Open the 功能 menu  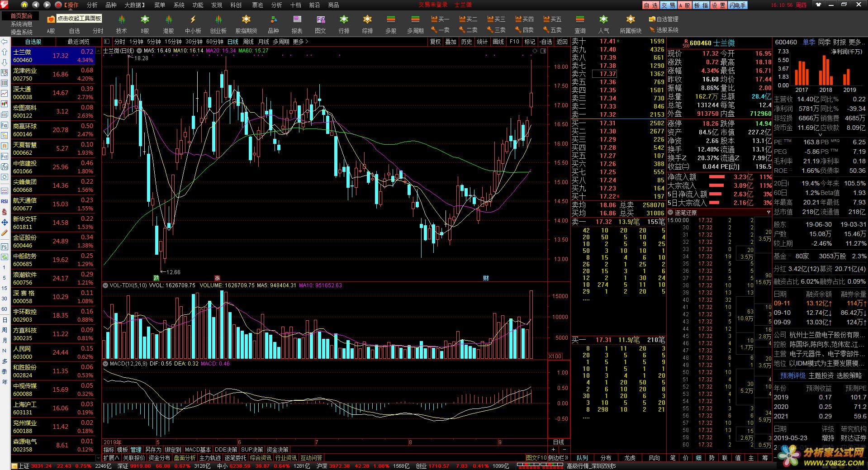[198, 5]
